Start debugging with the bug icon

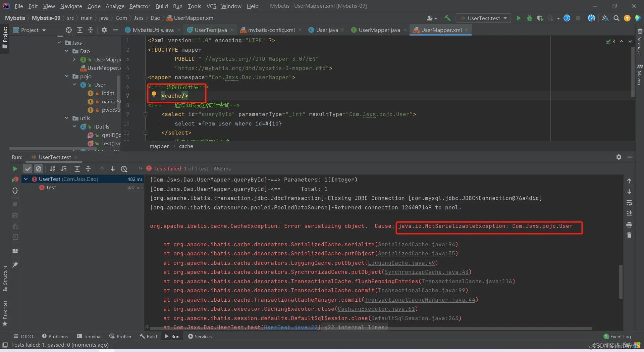tap(530, 18)
